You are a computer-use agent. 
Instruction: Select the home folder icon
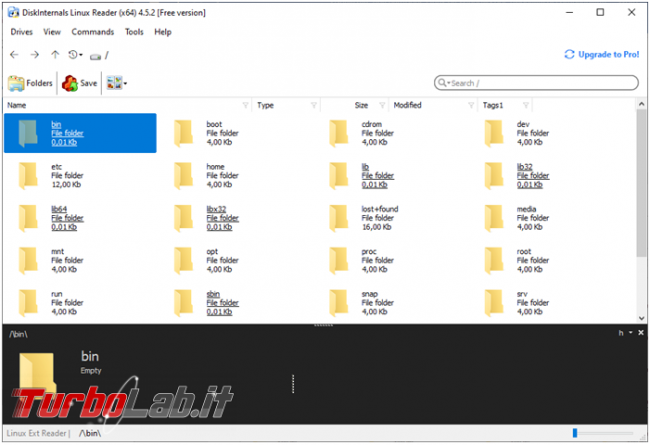(x=183, y=176)
